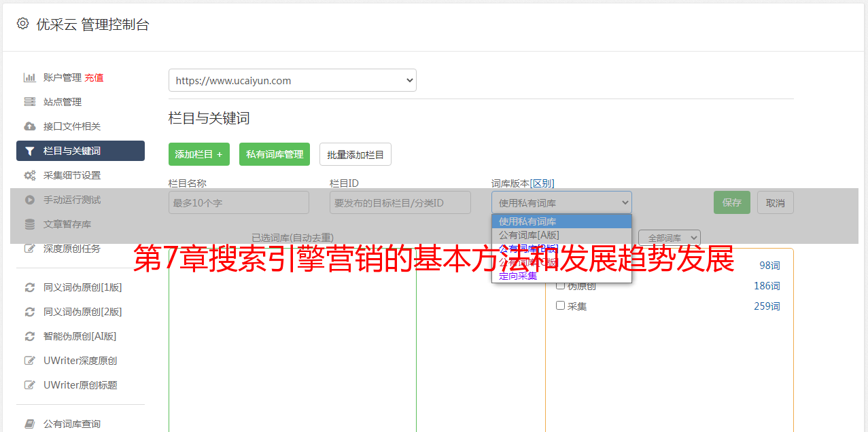Open UWriter原创标题 in the sidebar
This screenshot has width=868, height=432.
pos(80,385)
